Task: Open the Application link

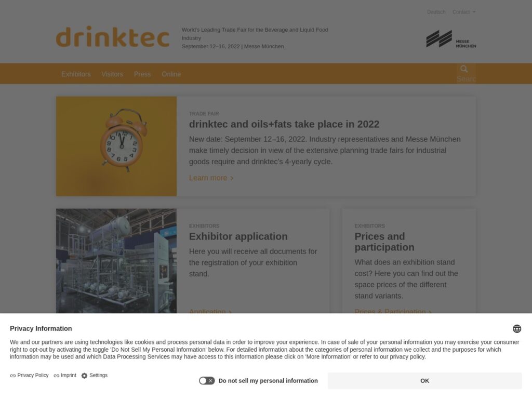Action: click(210, 311)
